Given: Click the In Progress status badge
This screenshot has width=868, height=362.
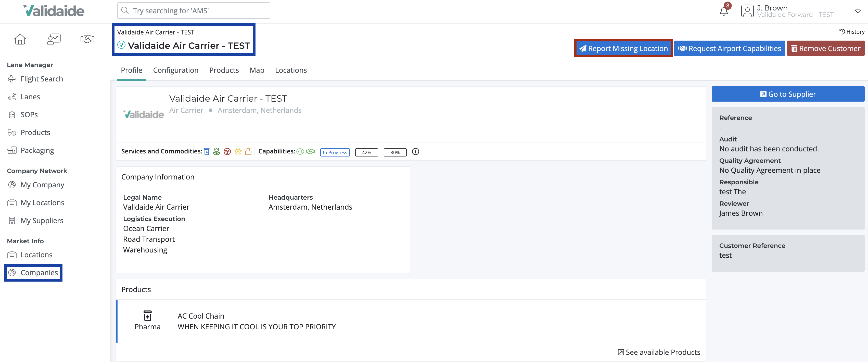Looking at the screenshot, I should coord(335,152).
